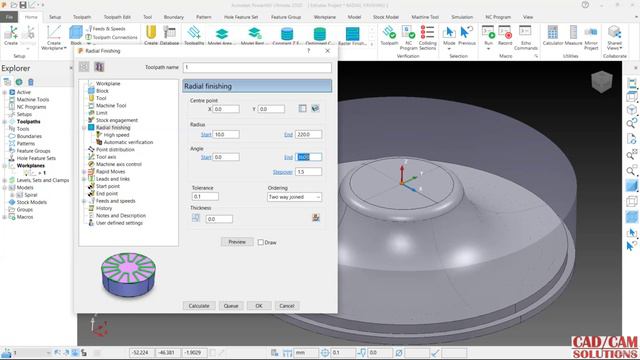
Task: Select Point distribution in dialog tree
Action: (115, 150)
